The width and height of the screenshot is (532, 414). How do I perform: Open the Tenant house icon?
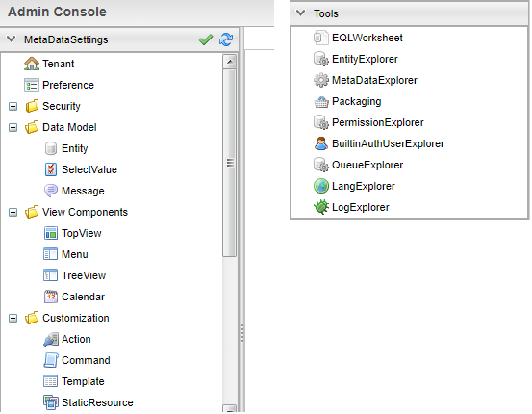click(x=32, y=64)
